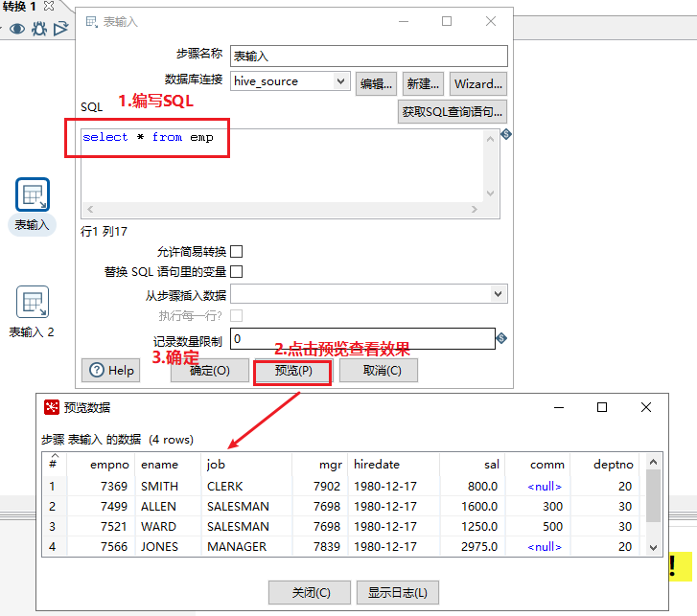Close the 预览数据 window
Image resolution: width=697 pixels, height=616 pixels.
click(x=646, y=407)
